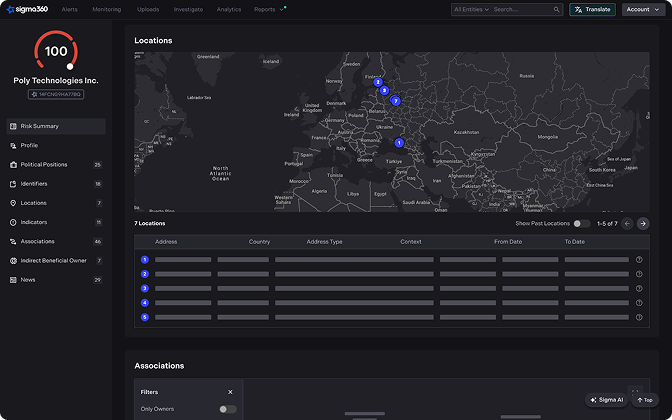Open Risk Summary in the sidebar
This screenshot has width=672, height=420.
pos(40,126)
